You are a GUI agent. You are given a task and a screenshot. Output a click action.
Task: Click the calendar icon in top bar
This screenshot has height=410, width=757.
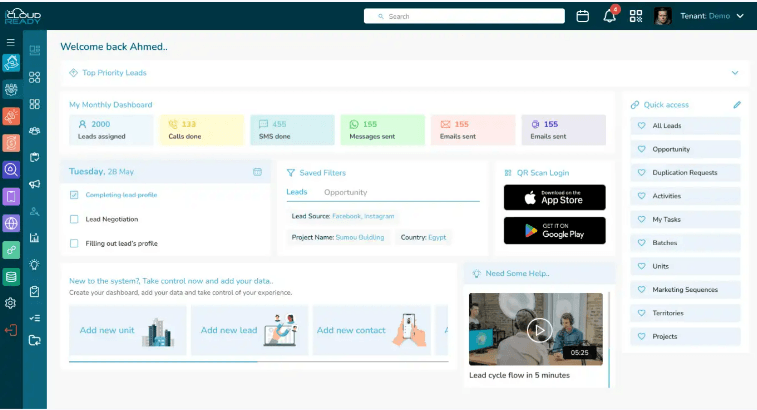click(583, 16)
